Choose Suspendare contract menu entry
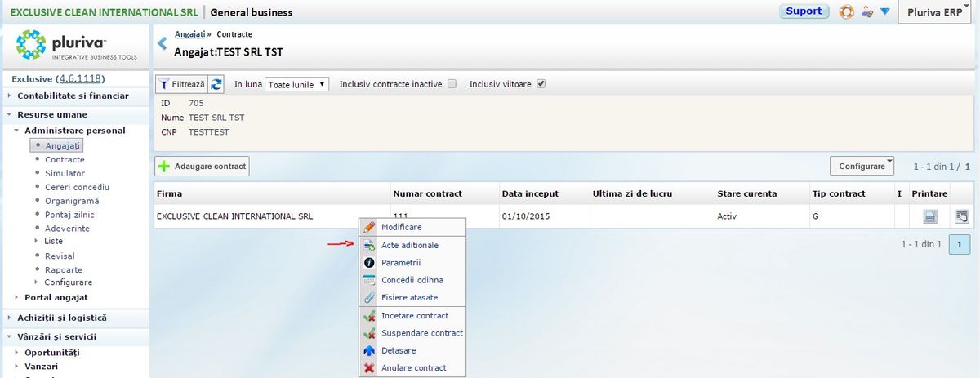This screenshot has width=980, height=378. pyautogui.click(x=421, y=333)
